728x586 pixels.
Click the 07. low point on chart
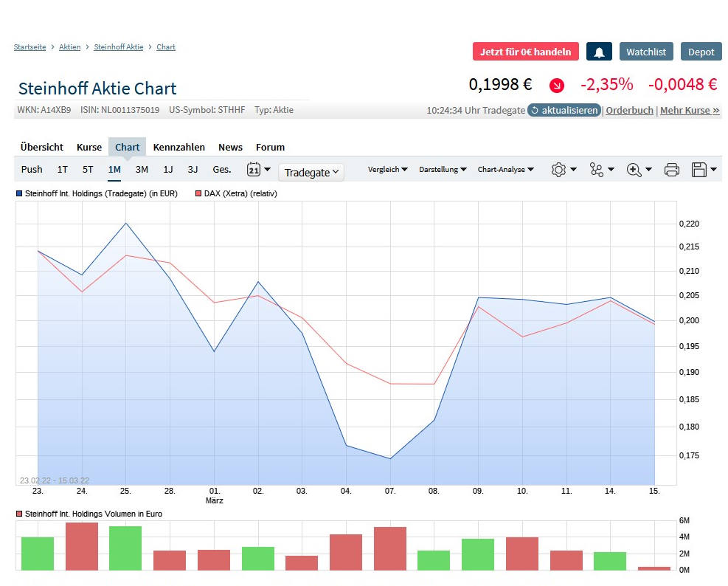[x=390, y=458]
